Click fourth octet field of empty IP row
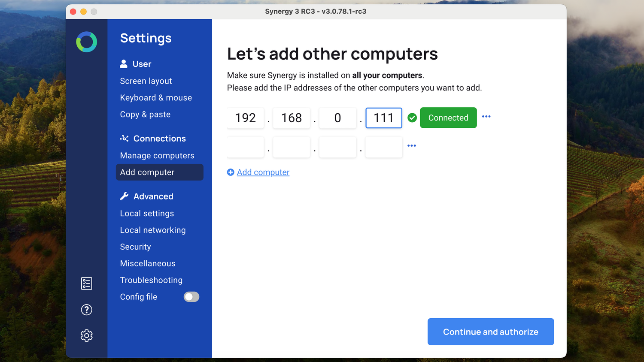Viewport: 644px width, 362px height. pos(384,147)
